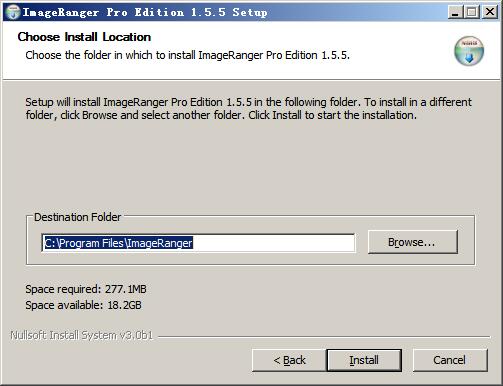Click the installer icon in the title bar
This screenshot has height=386, width=503.
[13, 12]
